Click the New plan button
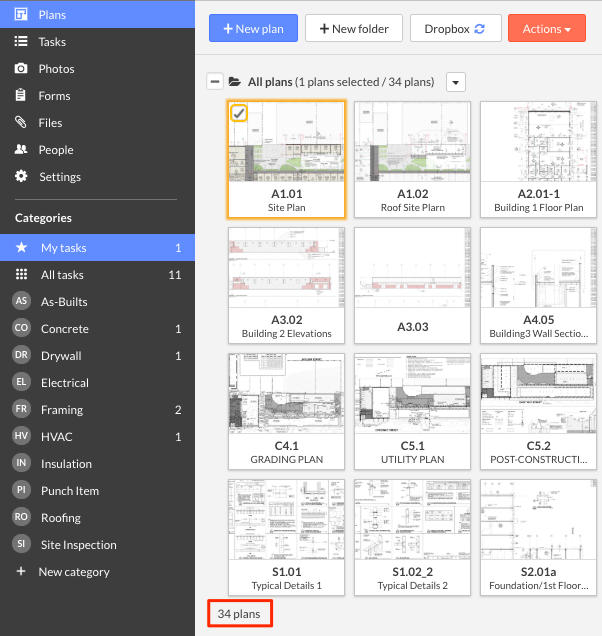The image size is (602, 636). pos(253,29)
